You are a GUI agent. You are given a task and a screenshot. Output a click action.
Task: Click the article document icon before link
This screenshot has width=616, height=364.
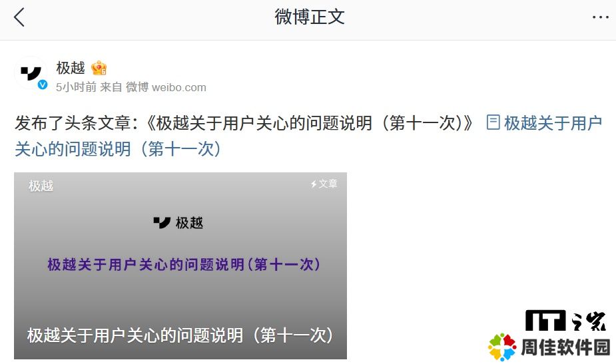[x=493, y=122]
